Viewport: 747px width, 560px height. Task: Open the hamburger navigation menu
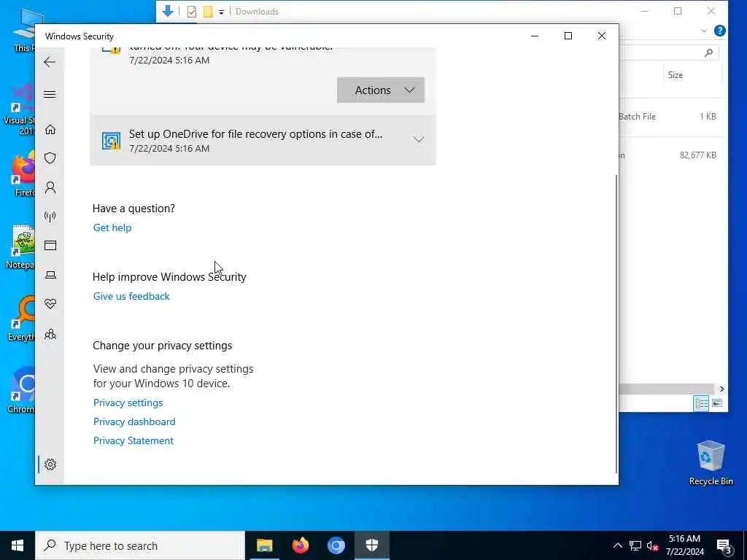tap(50, 94)
